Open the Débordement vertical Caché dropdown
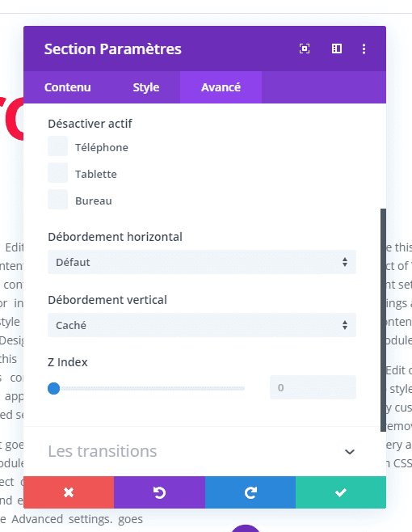 [x=202, y=325]
